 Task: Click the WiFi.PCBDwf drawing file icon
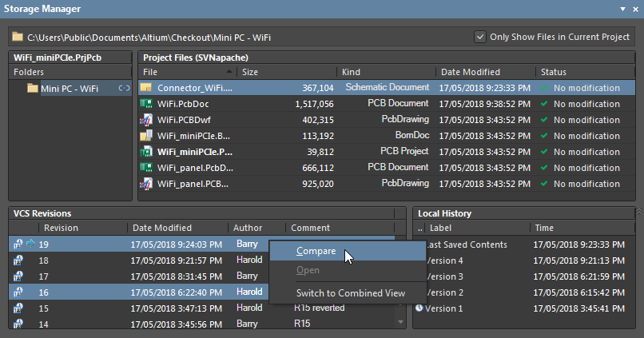(x=147, y=120)
